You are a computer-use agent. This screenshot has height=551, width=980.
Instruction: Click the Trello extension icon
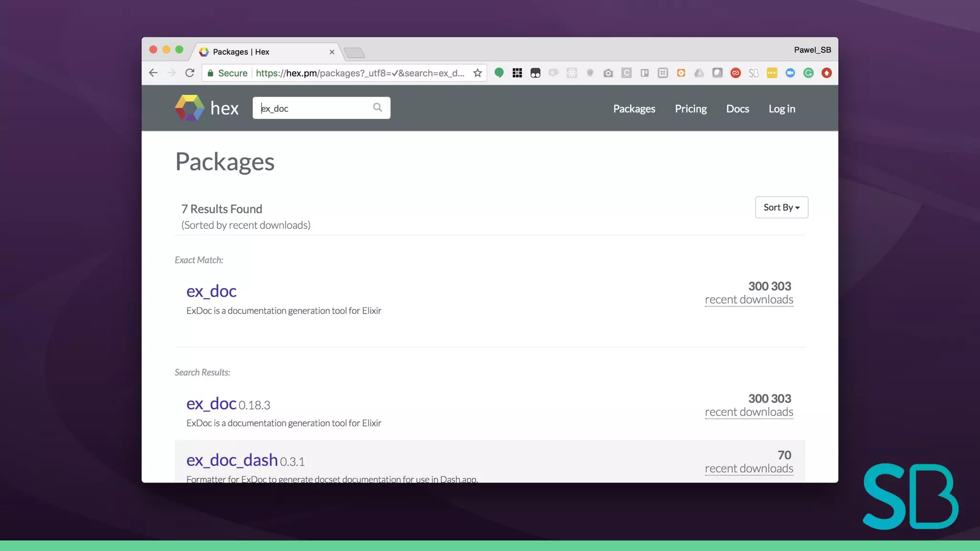pos(645,73)
